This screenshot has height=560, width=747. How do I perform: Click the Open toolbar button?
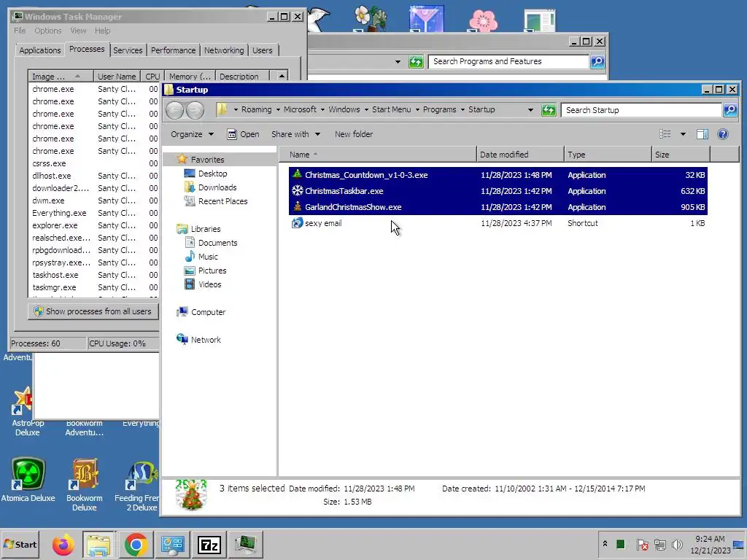pos(244,134)
